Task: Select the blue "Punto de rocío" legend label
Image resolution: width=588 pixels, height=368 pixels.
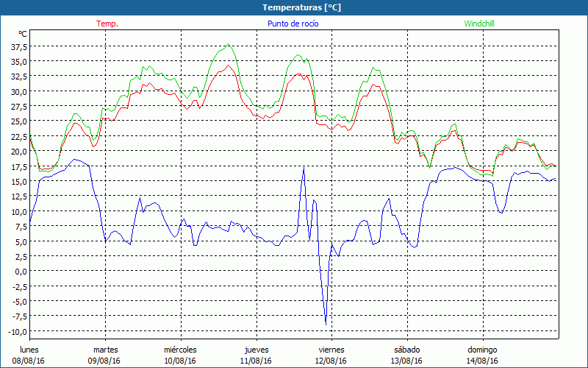Action: point(293,24)
